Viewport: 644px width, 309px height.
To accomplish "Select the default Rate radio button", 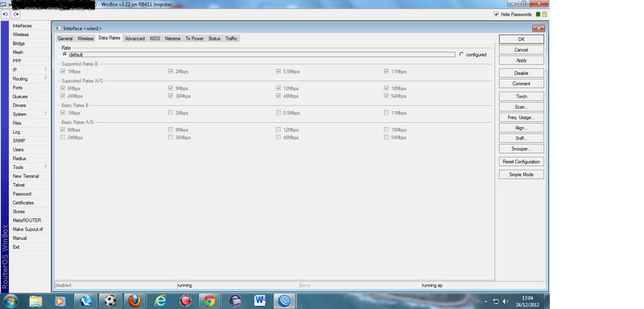I will pos(64,54).
